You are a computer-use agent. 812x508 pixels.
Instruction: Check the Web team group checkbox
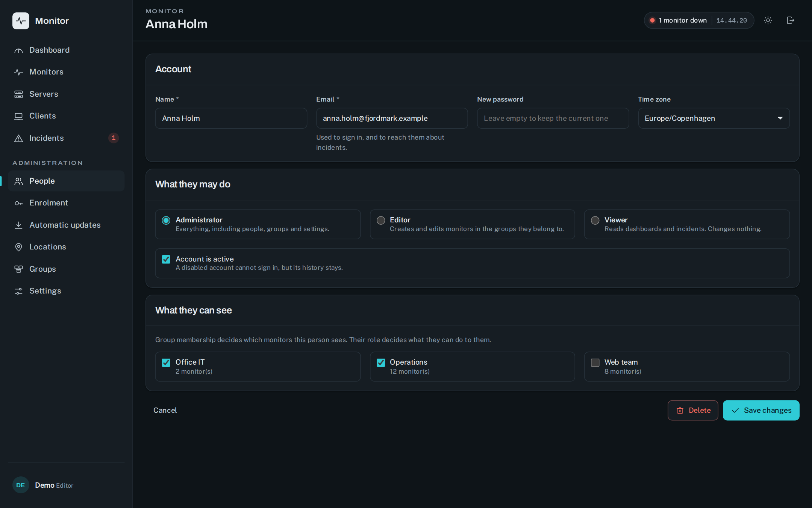(x=595, y=363)
